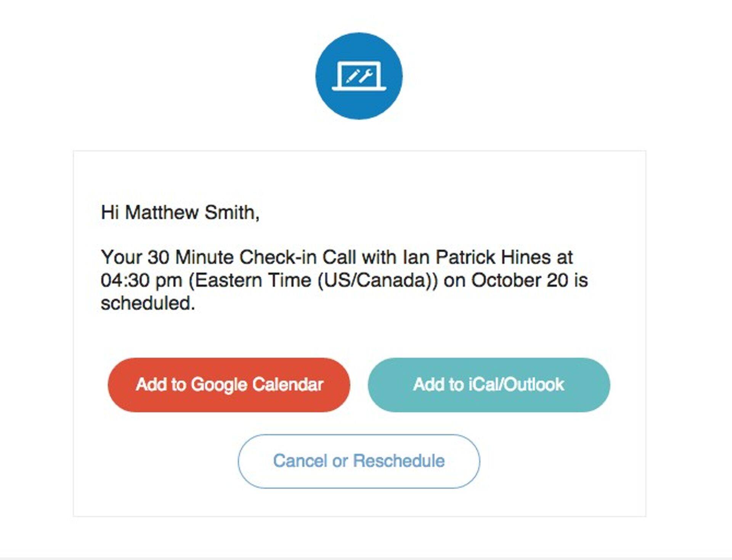
Task: Click the "Hi" greeting word
Action: pyautogui.click(x=110, y=212)
